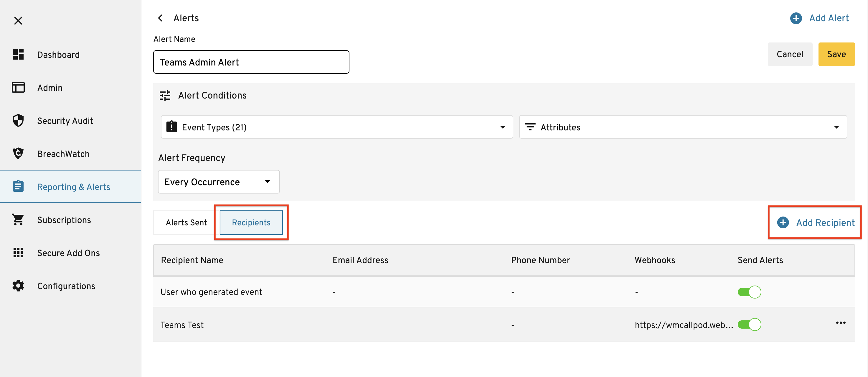
Task: Switch to the Alerts Sent tab
Action: point(186,222)
